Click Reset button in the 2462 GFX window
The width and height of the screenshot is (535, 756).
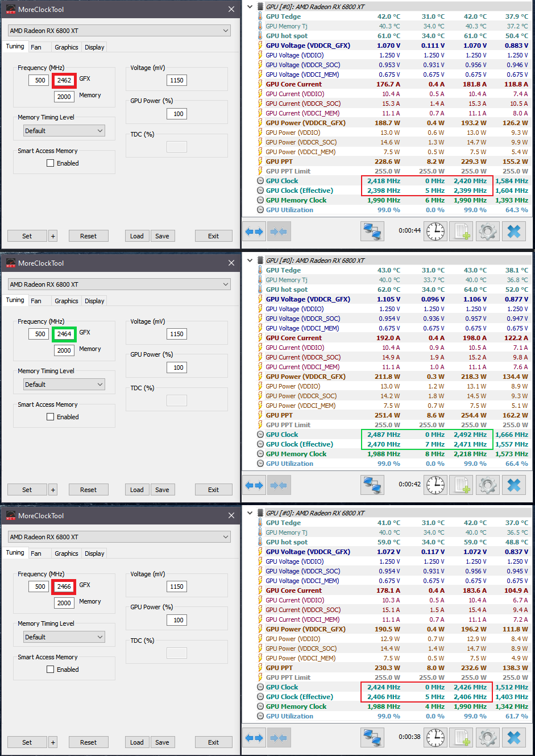click(89, 236)
